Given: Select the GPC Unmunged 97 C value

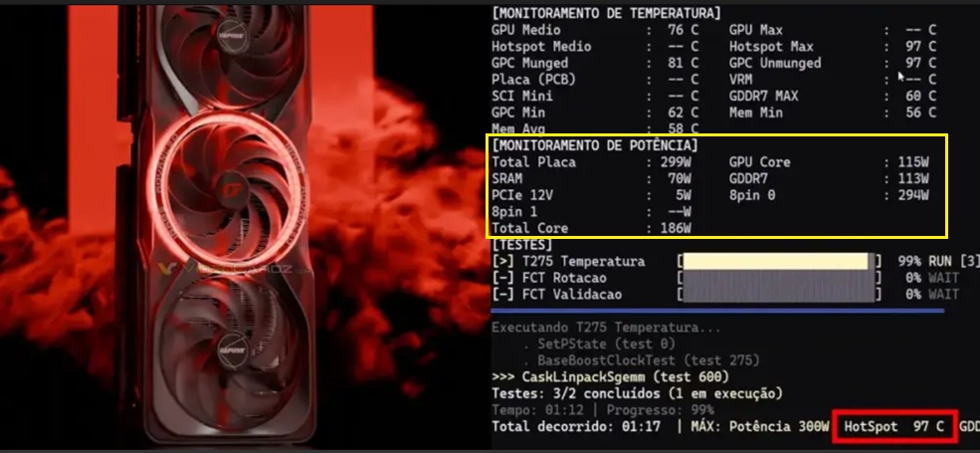Looking at the screenshot, I should 833,63.
